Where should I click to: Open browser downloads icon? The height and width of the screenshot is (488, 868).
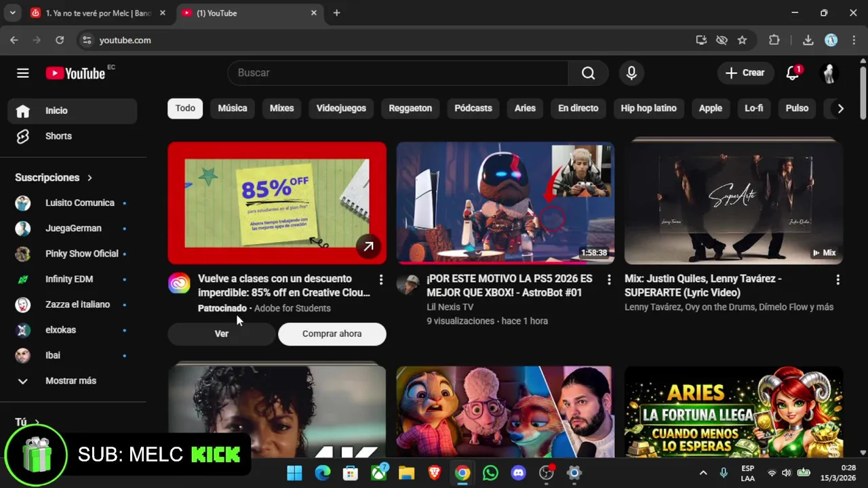[x=808, y=40]
